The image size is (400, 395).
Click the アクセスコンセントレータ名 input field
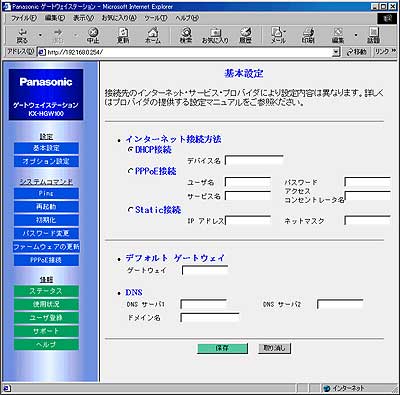367,196
